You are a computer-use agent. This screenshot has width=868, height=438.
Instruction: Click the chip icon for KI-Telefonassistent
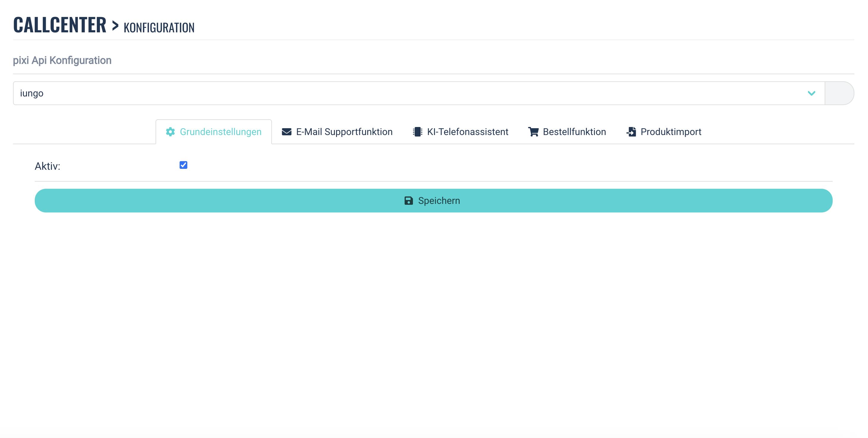click(417, 132)
